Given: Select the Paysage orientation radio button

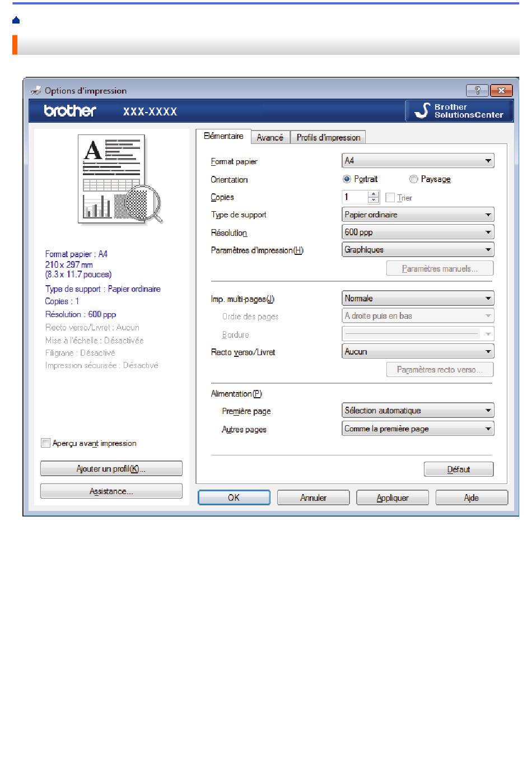Looking at the screenshot, I should pyautogui.click(x=414, y=179).
